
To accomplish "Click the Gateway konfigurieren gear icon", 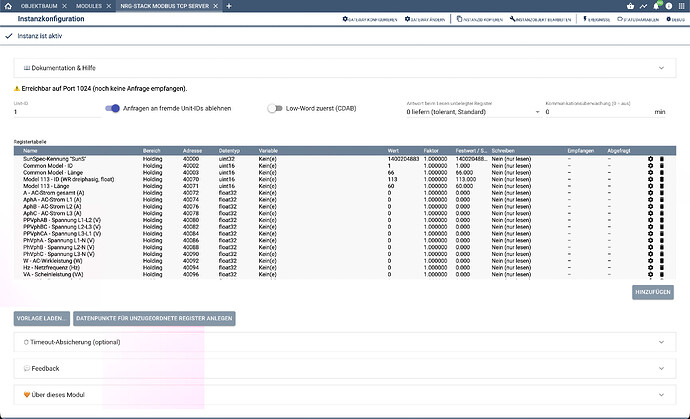I will (345, 19).
